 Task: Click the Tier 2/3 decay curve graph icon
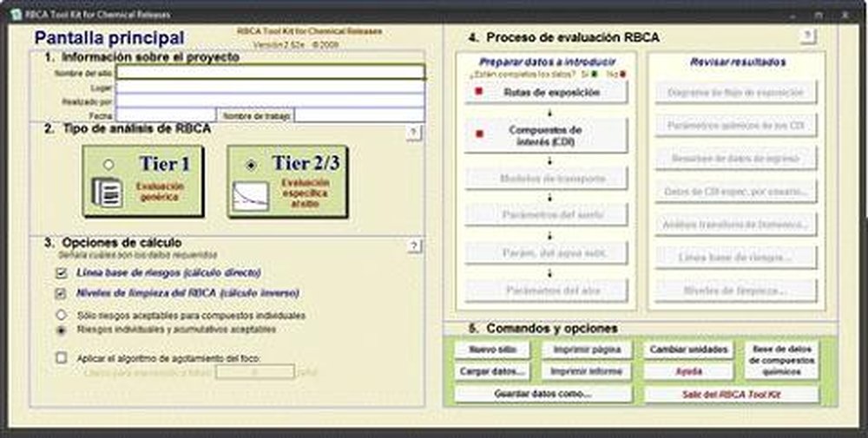(x=251, y=196)
